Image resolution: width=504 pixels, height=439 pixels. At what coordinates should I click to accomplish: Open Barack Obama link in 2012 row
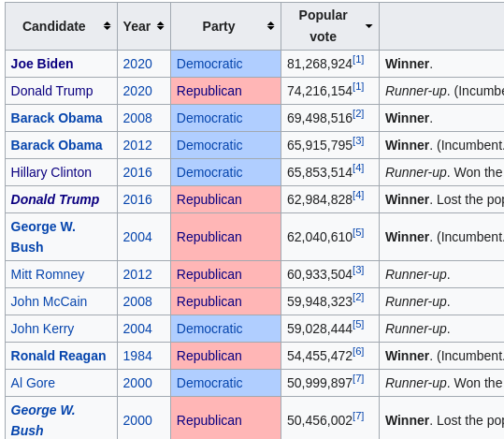(56, 145)
